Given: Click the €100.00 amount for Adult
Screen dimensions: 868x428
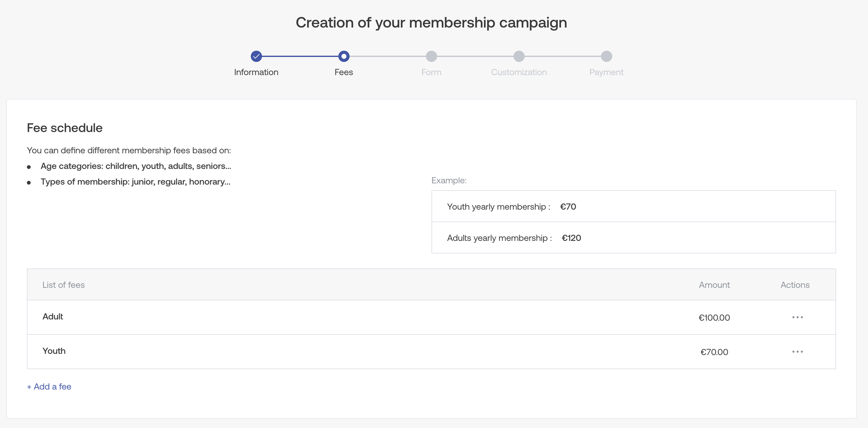Looking at the screenshot, I should pos(714,318).
